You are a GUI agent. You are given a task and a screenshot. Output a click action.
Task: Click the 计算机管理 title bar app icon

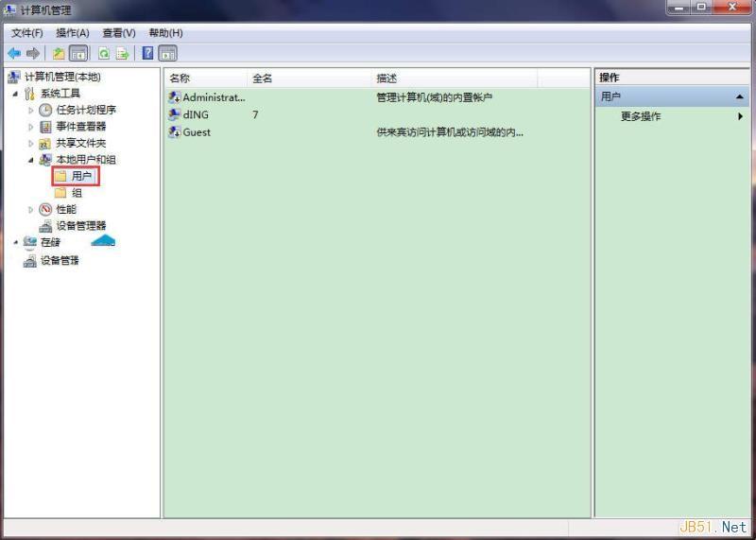tap(9, 9)
